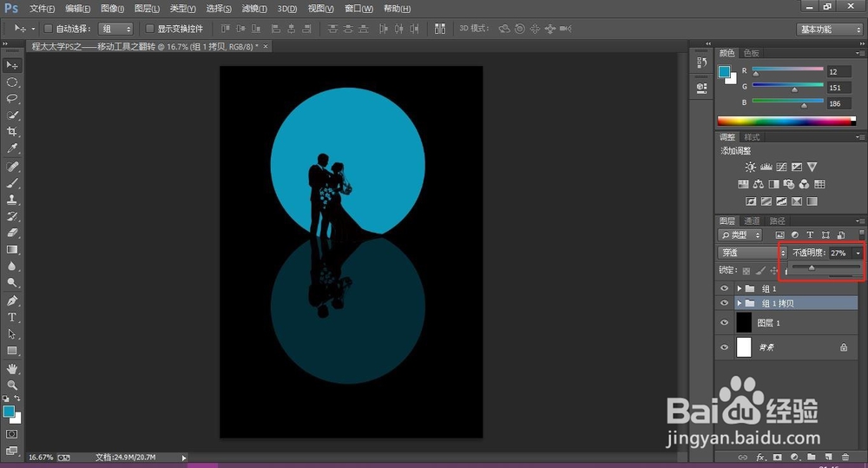Hide the 图层 1 layer using its eye icon
The width and height of the screenshot is (868, 468).
[725, 322]
